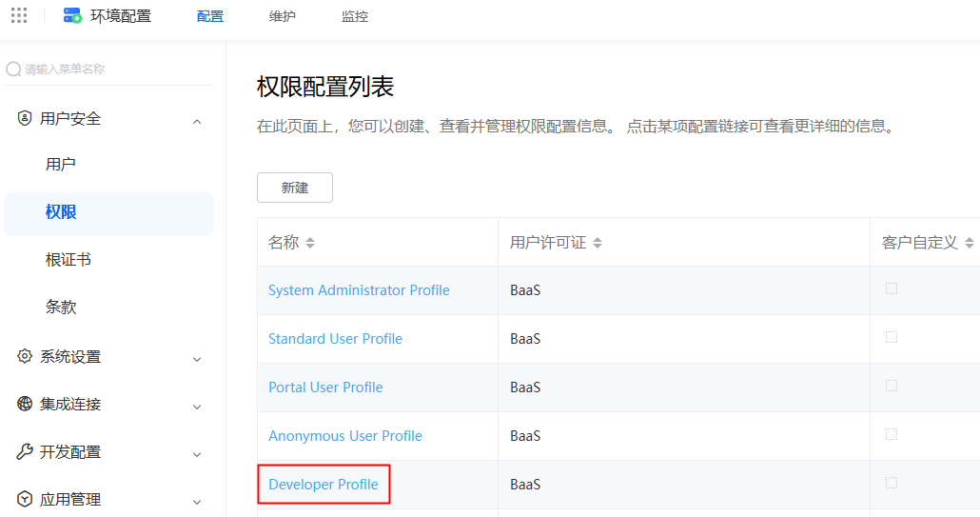Image resolution: width=980 pixels, height=517 pixels.
Task: Click the 应用管理 hexagon icon
Action: point(25,499)
